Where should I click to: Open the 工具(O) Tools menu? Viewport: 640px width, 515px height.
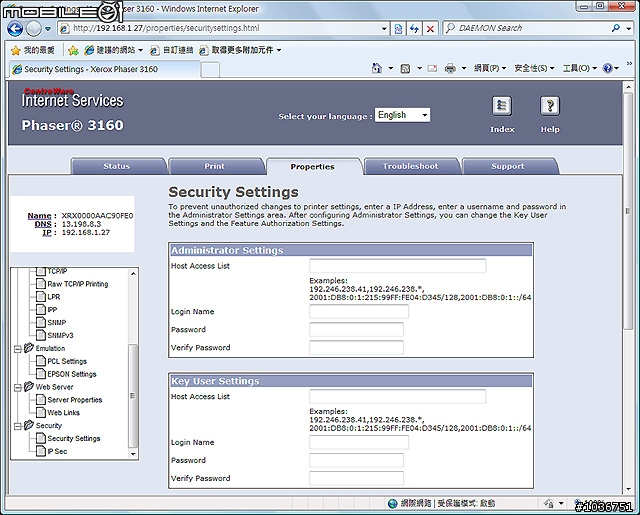tap(580, 68)
